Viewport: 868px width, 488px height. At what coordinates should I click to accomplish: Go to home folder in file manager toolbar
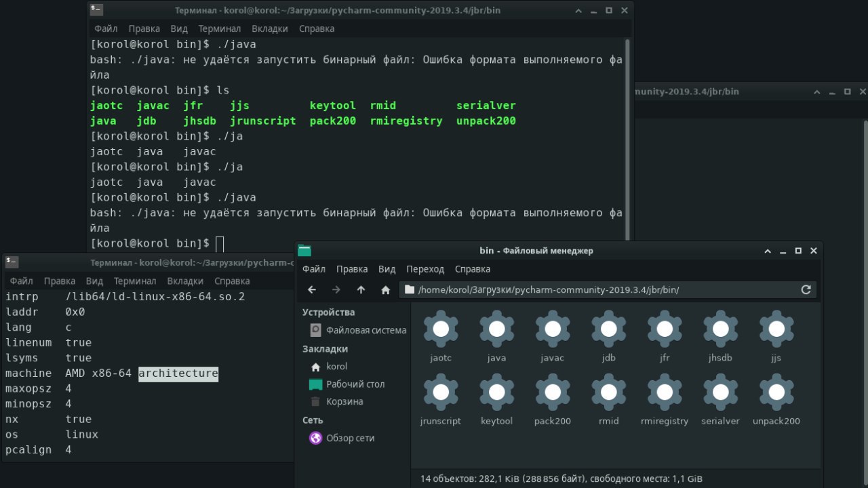coord(385,289)
